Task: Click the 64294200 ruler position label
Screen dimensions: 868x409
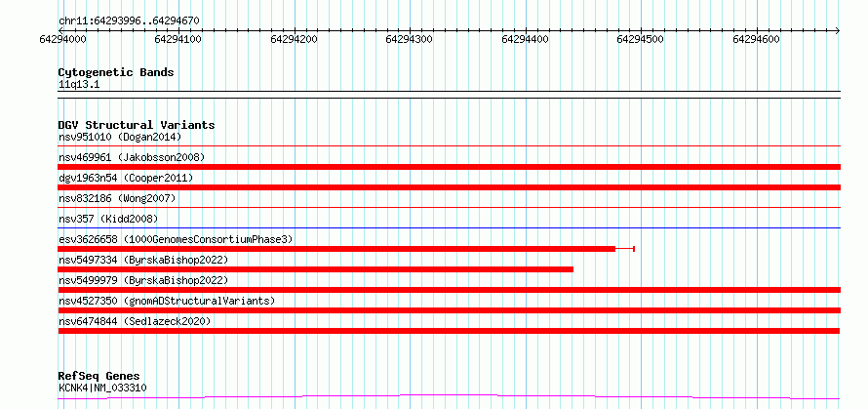Action: (294, 39)
